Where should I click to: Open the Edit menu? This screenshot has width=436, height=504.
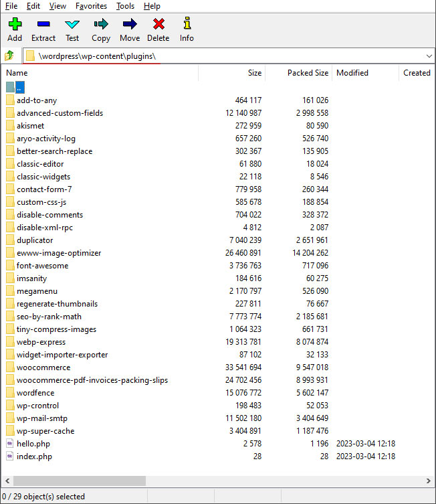(x=33, y=6)
